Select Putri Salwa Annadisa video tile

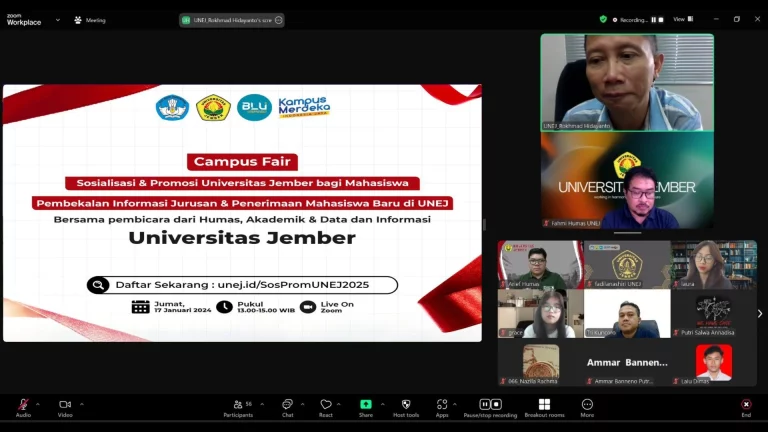[714, 313]
